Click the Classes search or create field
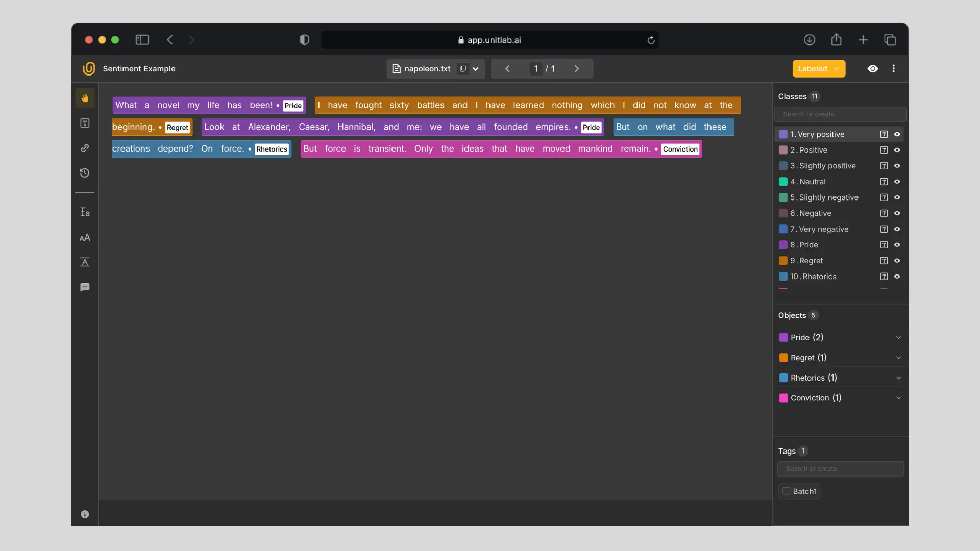980x551 pixels. (x=840, y=114)
